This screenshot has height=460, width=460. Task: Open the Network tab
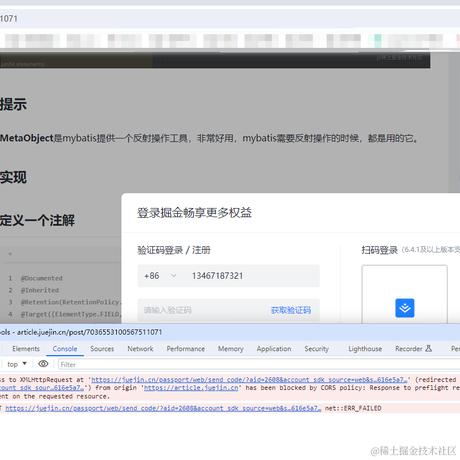pos(140,349)
